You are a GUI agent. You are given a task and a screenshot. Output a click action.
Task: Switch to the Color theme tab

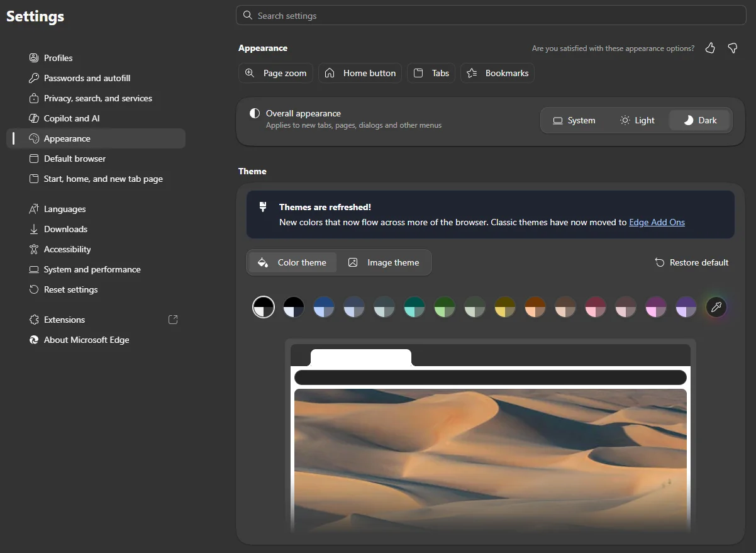pos(293,262)
